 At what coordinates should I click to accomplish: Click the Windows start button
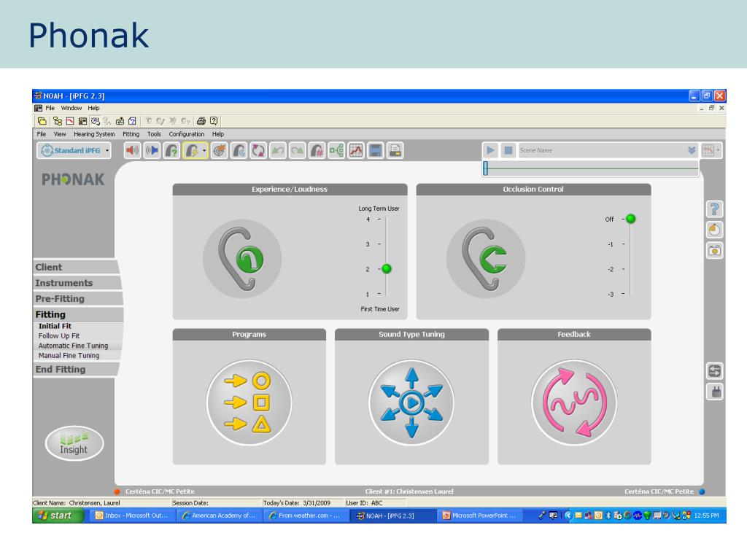point(58,516)
